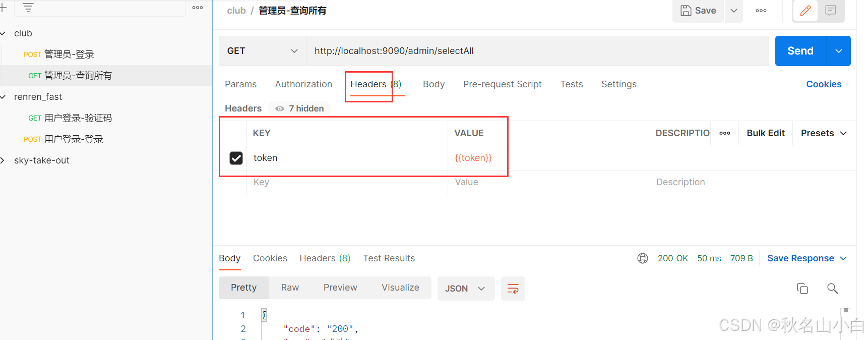868x340 pixels.
Task: Open the Send options dropdown arrow
Action: [839, 51]
